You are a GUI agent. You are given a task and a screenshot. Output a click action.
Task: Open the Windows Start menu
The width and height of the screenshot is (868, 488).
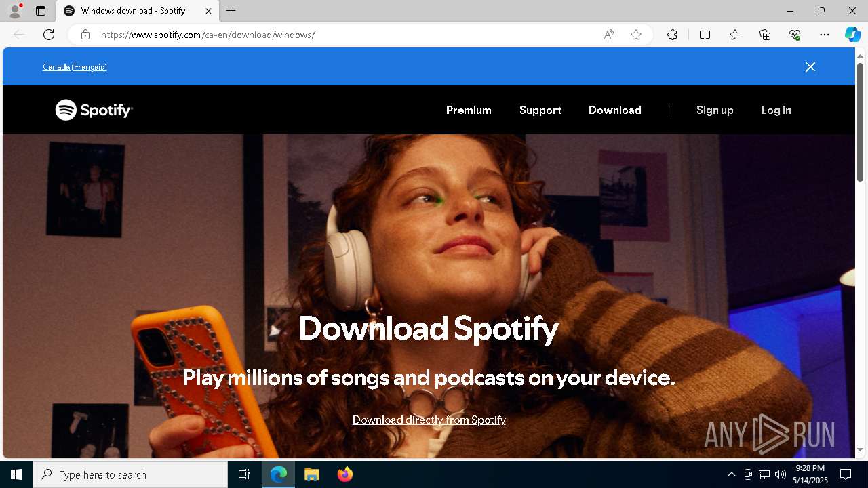[16, 474]
